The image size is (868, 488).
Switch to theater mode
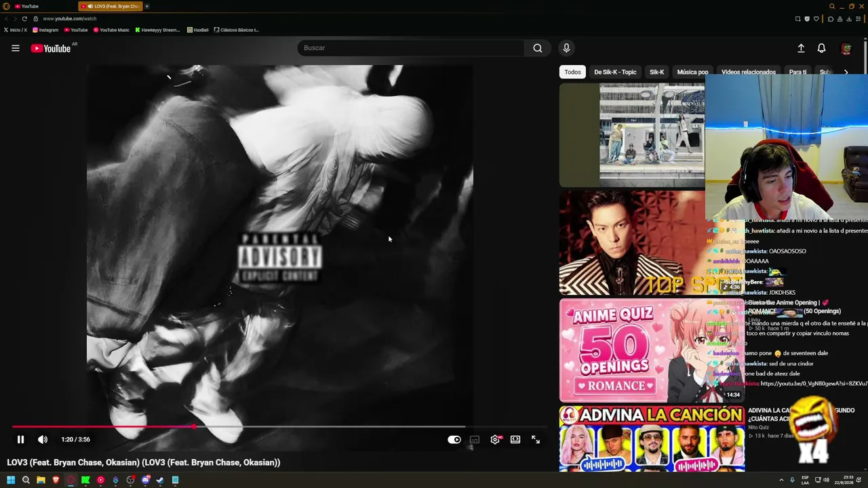tap(515, 440)
